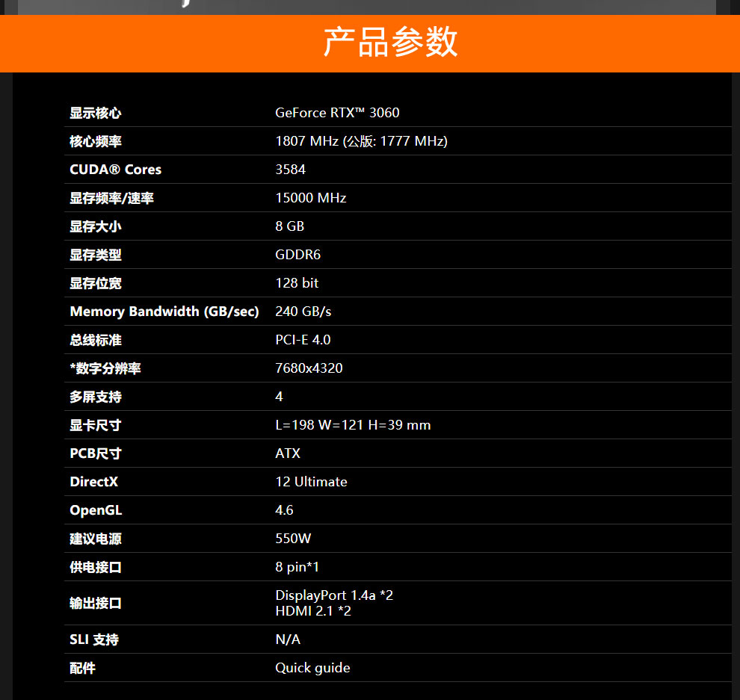Click the 128 bit value

(x=297, y=283)
